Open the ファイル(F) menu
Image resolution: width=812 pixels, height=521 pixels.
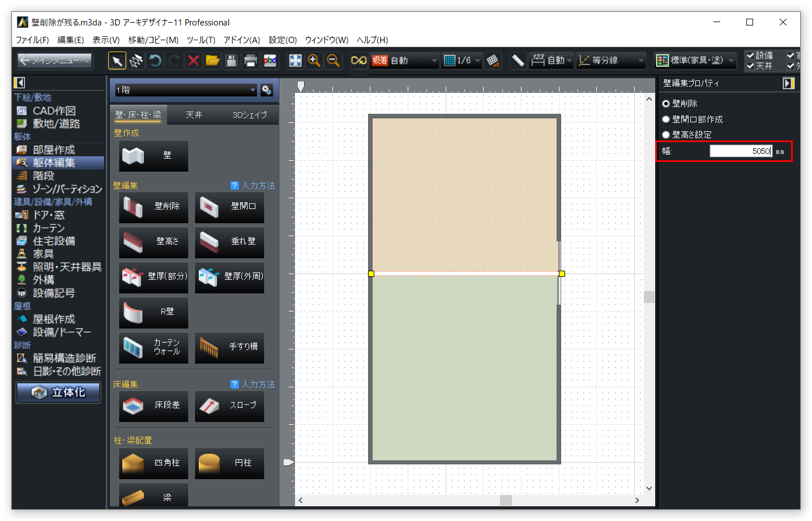(x=32, y=40)
